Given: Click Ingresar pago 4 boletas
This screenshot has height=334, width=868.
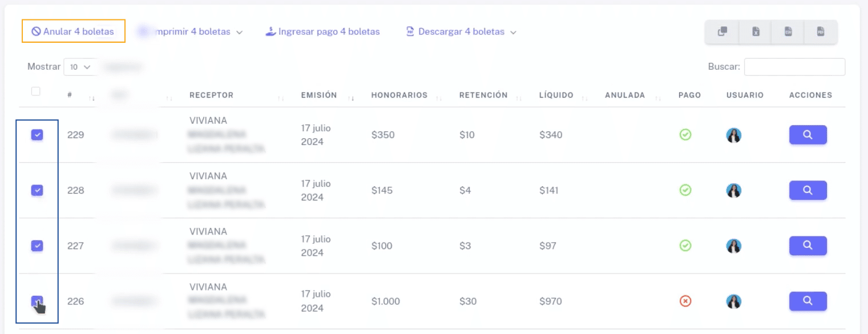Looking at the screenshot, I should pyautogui.click(x=322, y=32).
